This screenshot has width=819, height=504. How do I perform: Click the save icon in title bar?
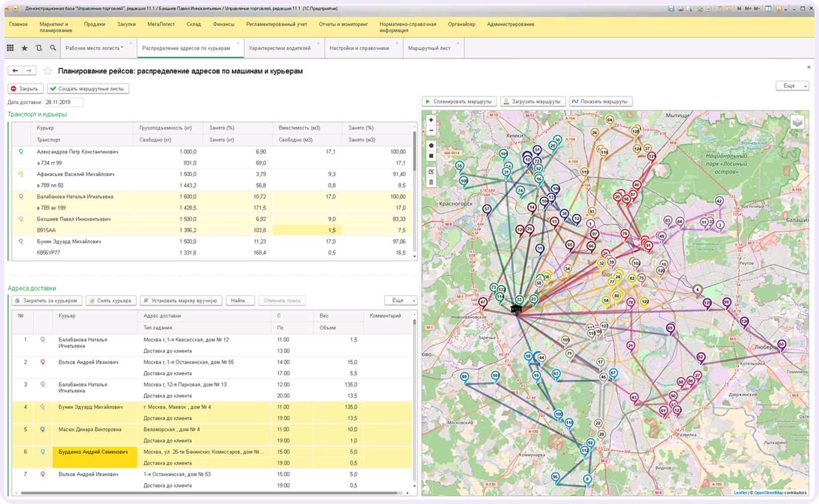[671, 9]
